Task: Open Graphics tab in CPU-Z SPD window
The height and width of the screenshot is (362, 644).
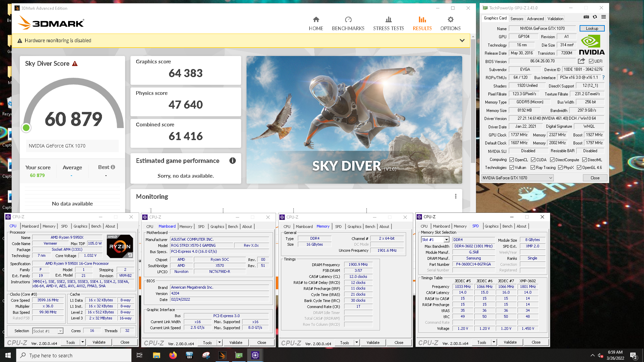Action: [491, 226]
